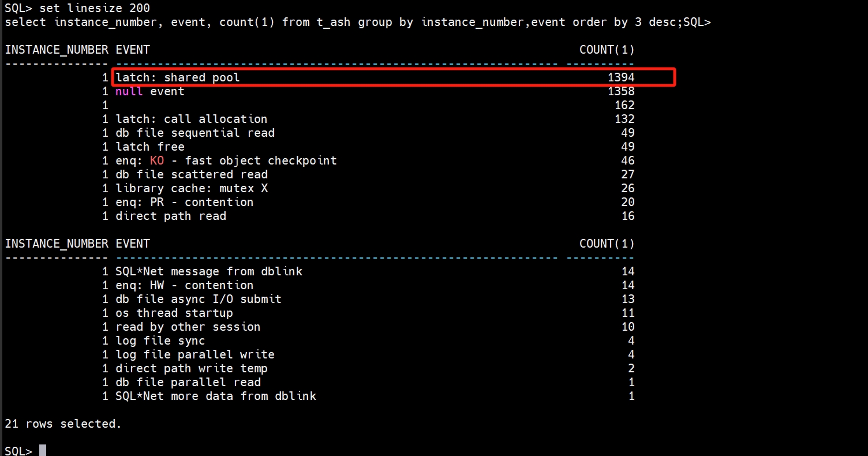Click 'db file parallel read' event text

(188, 382)
